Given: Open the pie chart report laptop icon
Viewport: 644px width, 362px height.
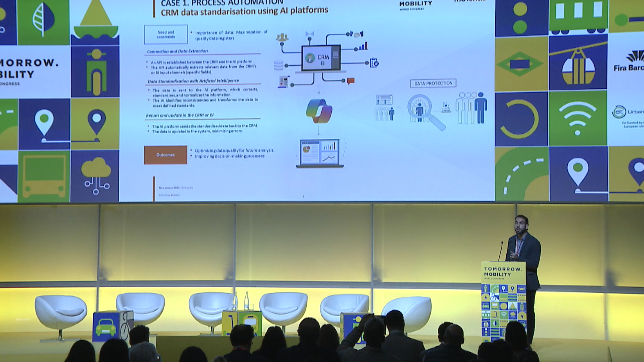Looking at the screenshot, I should [321, 152].
